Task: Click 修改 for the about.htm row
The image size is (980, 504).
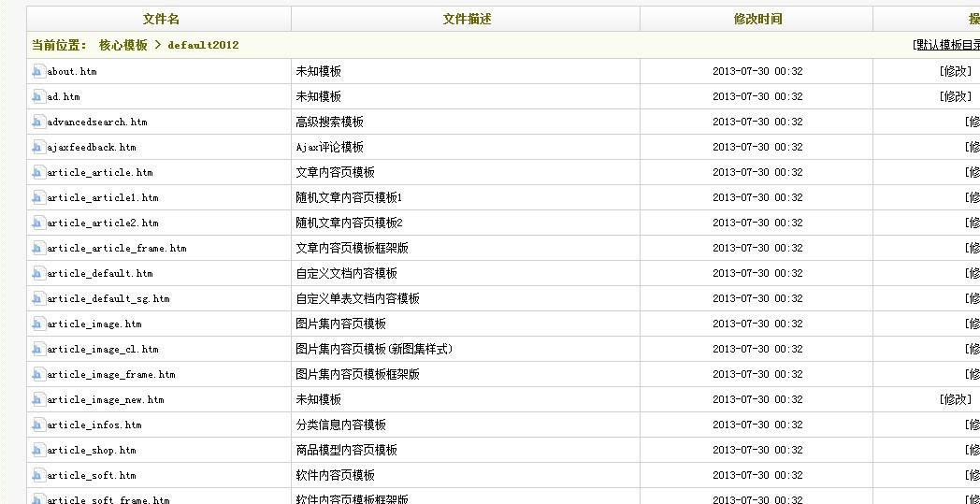Action: tap(955, 71)
